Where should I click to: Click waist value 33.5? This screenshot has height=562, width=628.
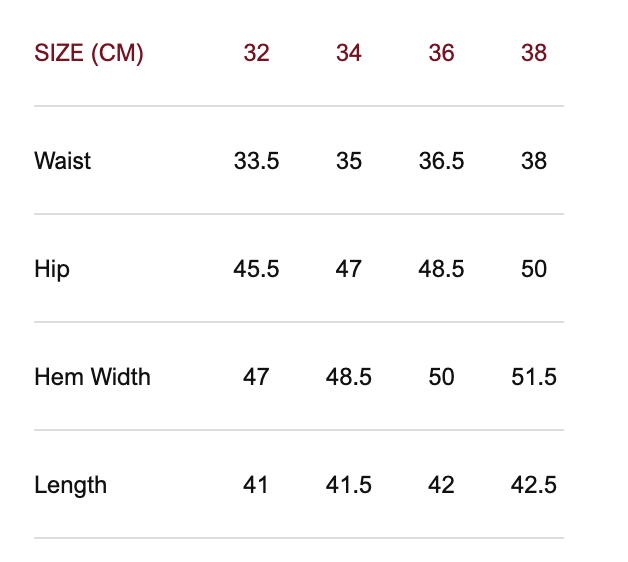coord(256,161)
